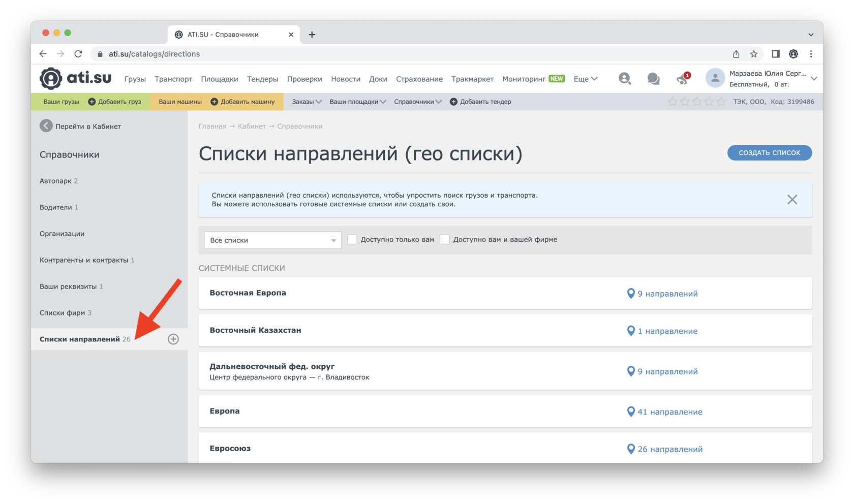Open the Тракмаркет menu

472,79
